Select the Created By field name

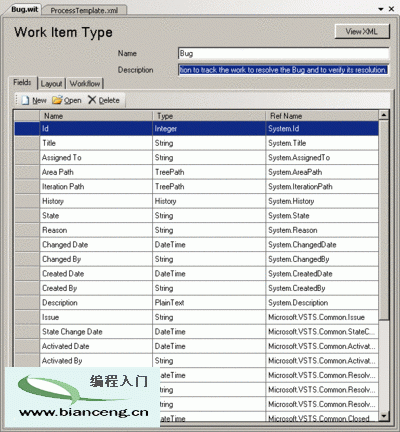click(x=96, y=288)
